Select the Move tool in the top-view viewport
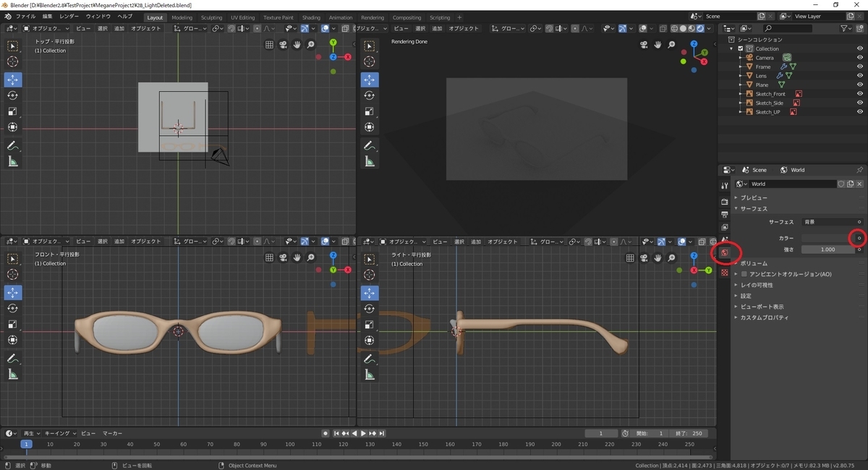Image resolution: width=868 pixels, height=470 pixels. 12,80
